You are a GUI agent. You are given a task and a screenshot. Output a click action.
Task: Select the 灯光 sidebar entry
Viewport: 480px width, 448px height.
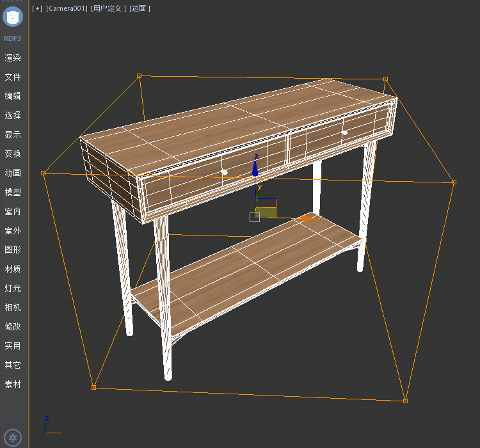pyautogui.click(x=13, y=288)
